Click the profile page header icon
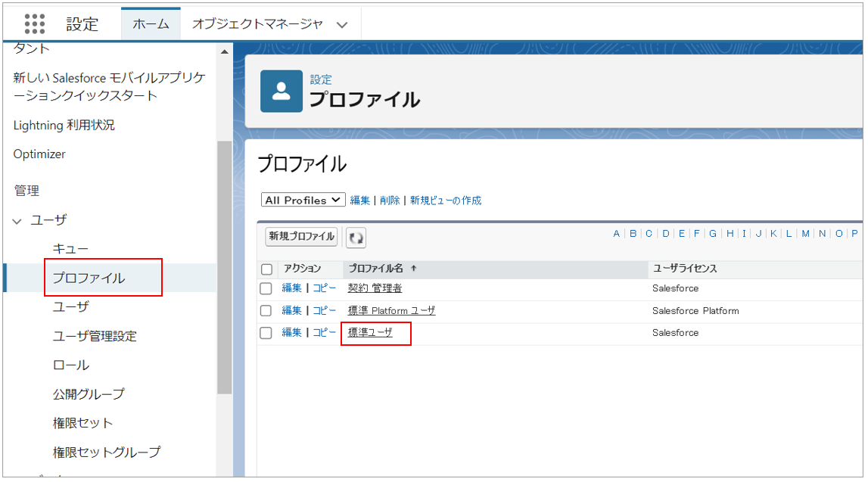The width and height of the screenshot is (868, 482). [281, 90]
